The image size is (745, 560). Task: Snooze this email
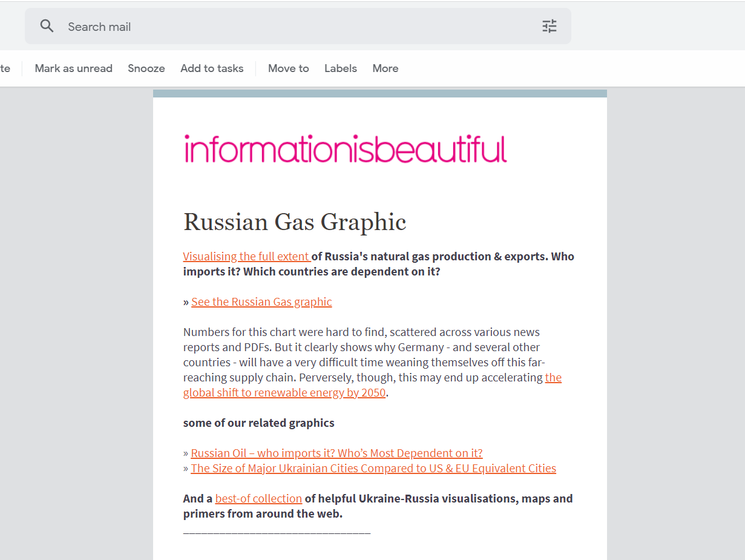(146, 68)
